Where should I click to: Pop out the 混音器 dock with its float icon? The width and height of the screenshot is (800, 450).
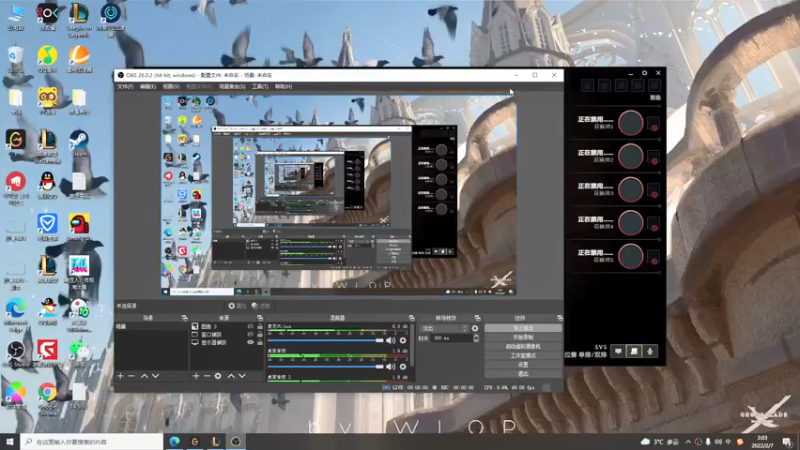[x=411, y=318]
